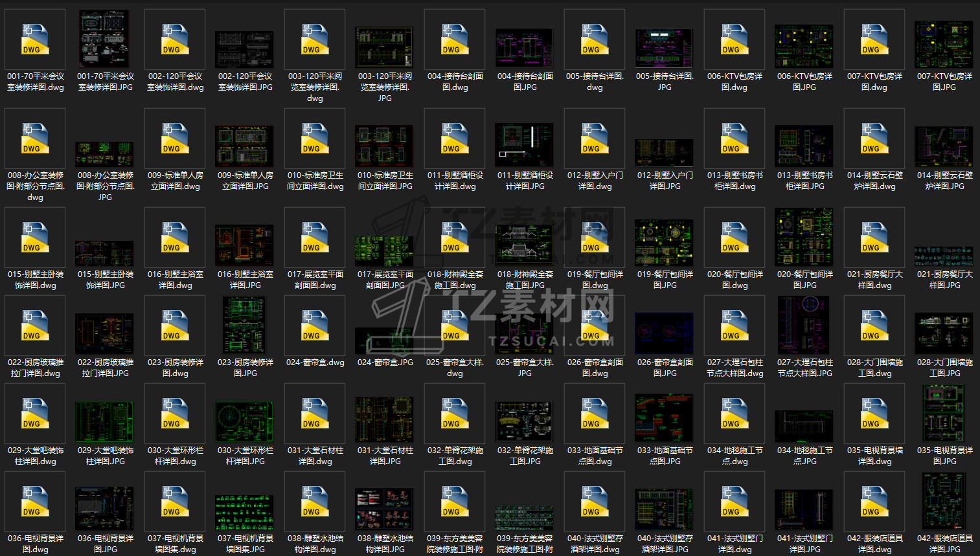Open the 011-别墅酒柜设计详图.JPG thumbnail

coord(525,145)
